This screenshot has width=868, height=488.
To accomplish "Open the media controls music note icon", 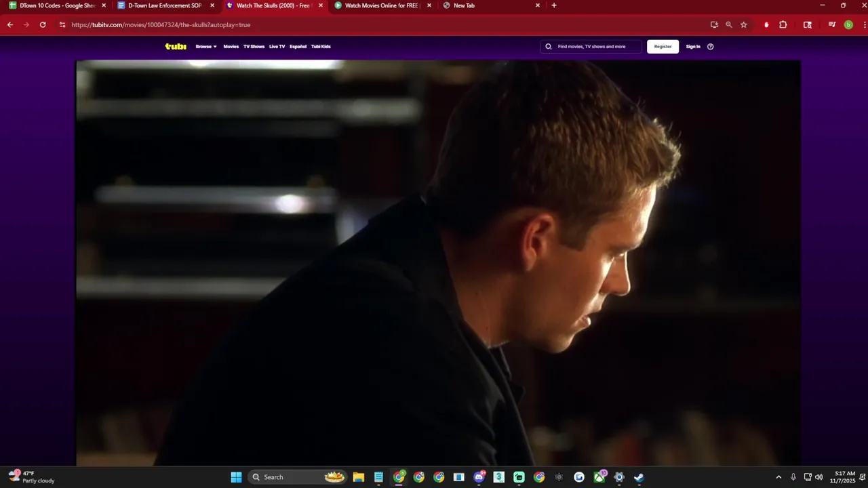I will pos(832,24).
